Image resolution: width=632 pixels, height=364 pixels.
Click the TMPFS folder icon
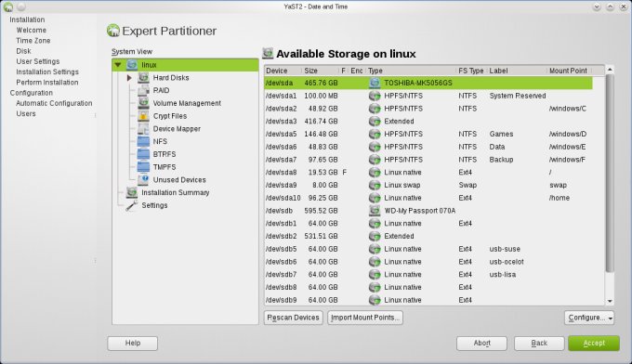(143, 167)
